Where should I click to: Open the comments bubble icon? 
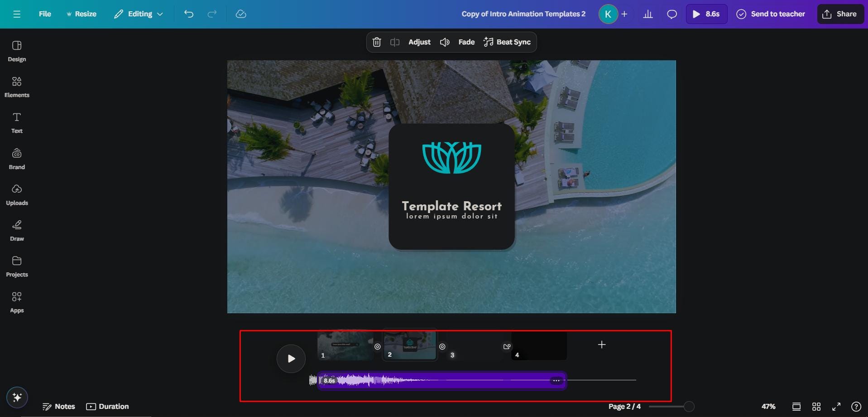coord(672,14)
